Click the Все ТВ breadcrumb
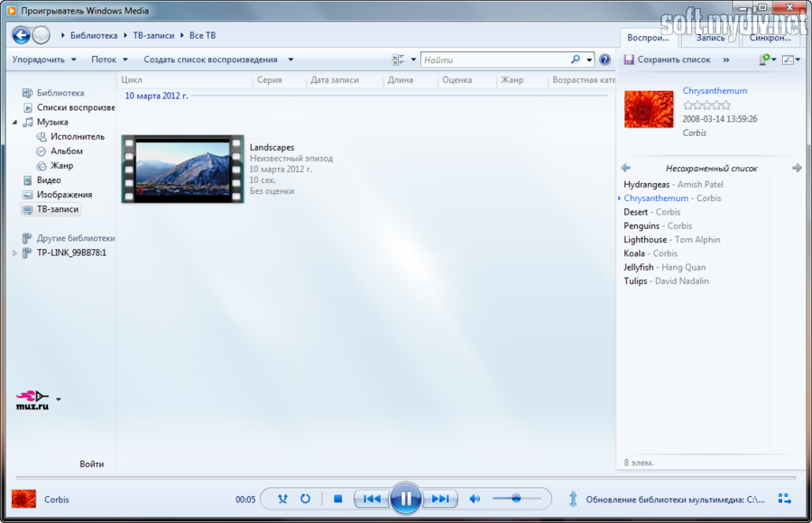812x523 pixels. tap(202, 35)
